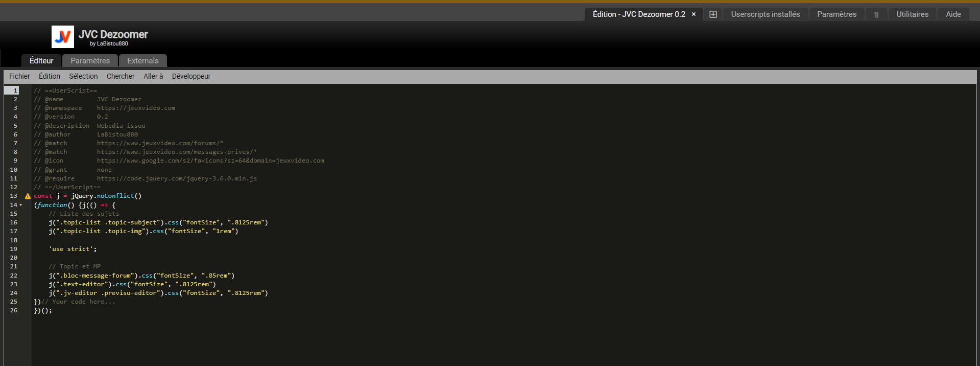Click the '// Your code here...' comment

pos(78,302)
